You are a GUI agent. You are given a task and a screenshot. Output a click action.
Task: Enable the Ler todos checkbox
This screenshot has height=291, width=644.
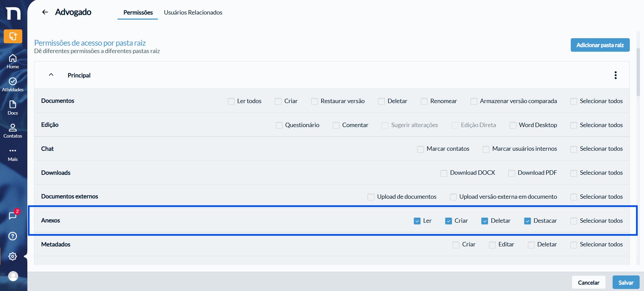[231, 101]
